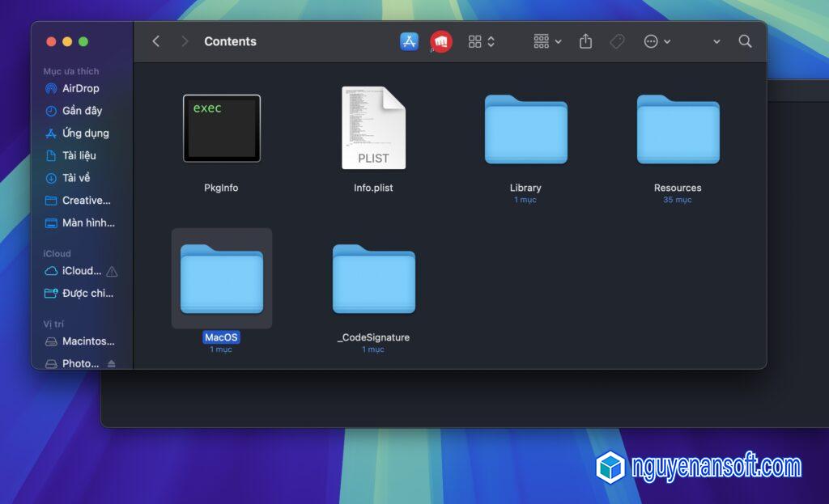Select AirDrop in the sidebar
Image resolution: width=829 pixels, height=504 pixels.
click(x=80, y=88)
